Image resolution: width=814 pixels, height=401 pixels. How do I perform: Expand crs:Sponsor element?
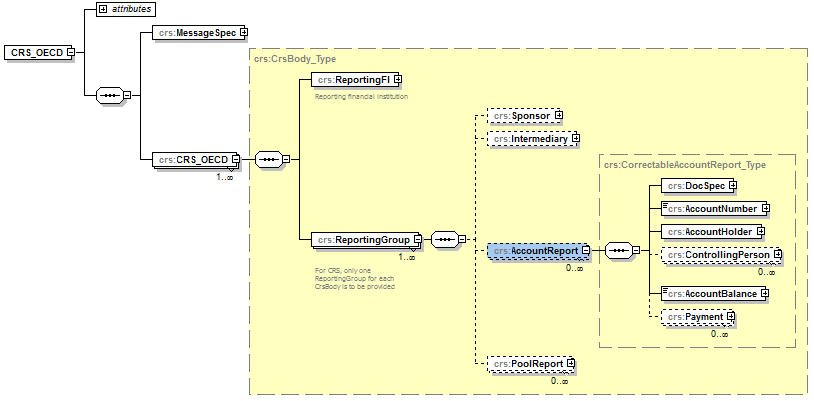559,115
